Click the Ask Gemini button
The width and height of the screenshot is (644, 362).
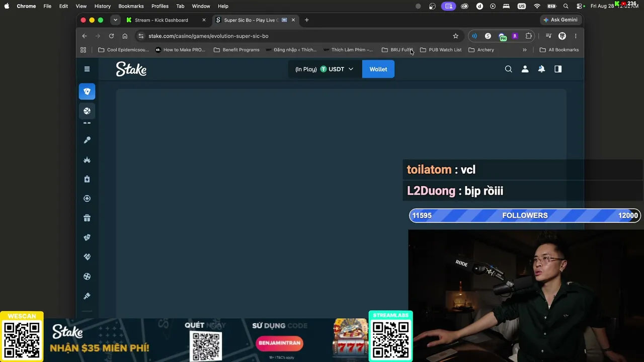(x=561, y=20)
